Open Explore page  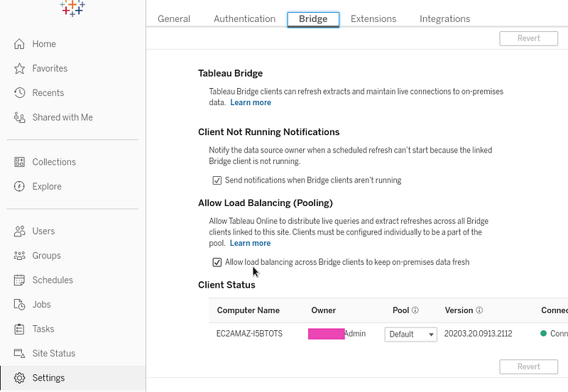click(47, 186)
